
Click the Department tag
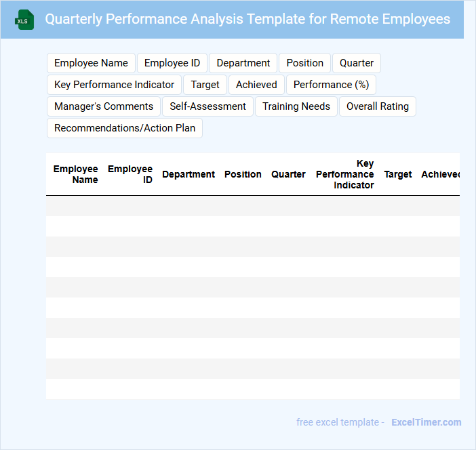pyautogui.click(x=243, y=63)
